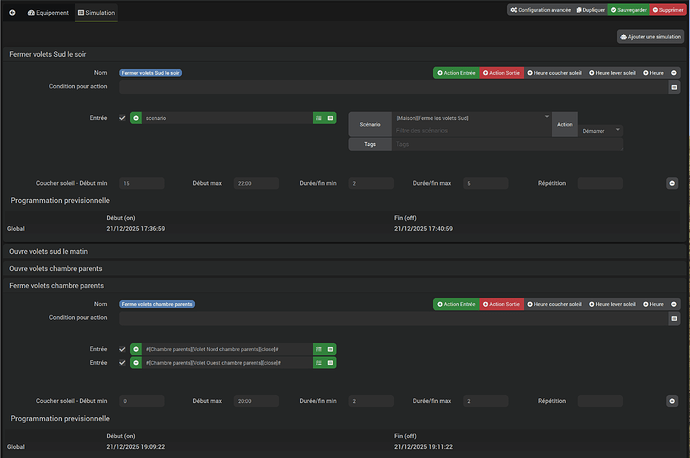Toggle the scenario entry checkbox
Image resolution: width=690 pixels, height=458 pixels.
tap(122, 118)
